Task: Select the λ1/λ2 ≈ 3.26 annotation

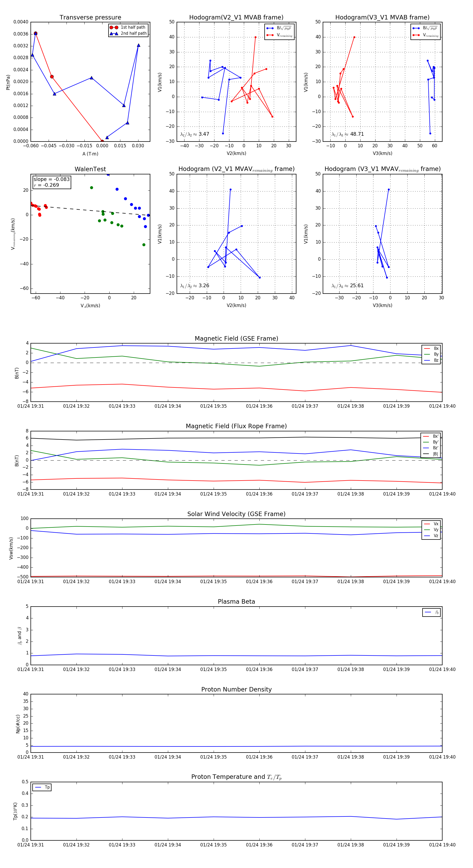Action: click(x=194, y=286)
